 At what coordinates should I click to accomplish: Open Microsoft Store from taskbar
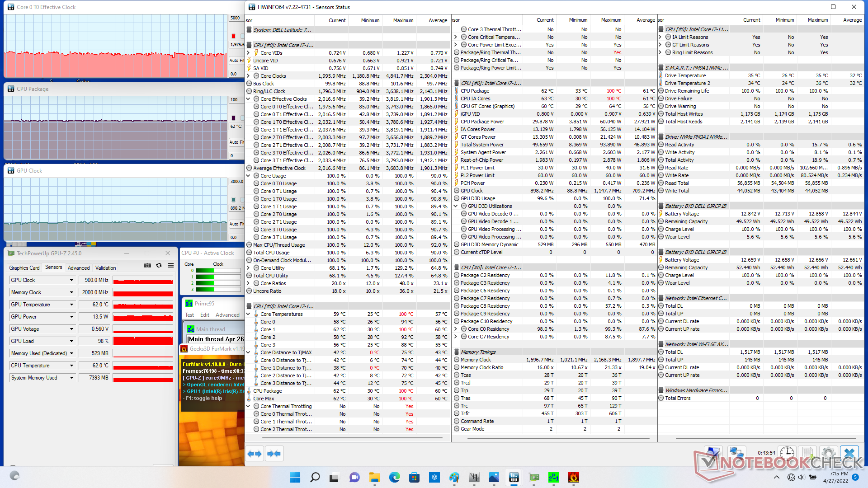click(414, 477)
